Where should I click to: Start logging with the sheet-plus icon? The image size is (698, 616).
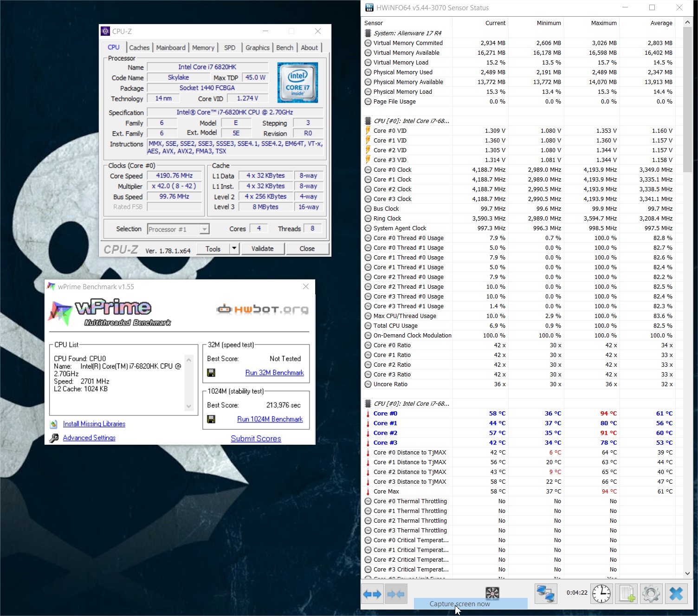(626, 594)
